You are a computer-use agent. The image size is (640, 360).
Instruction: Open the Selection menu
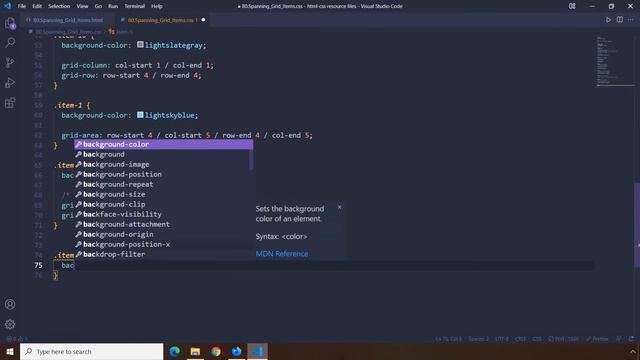pyautogui.click(x=59, y=6)
